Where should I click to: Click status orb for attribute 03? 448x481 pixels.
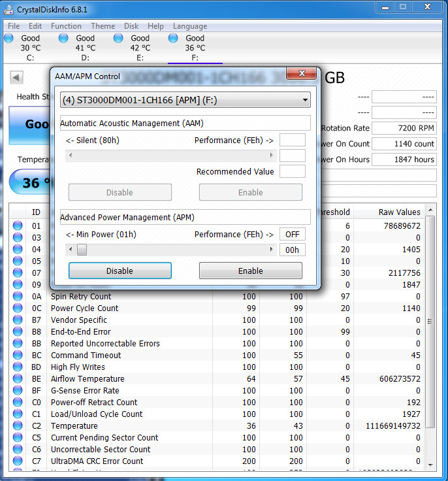18,237
